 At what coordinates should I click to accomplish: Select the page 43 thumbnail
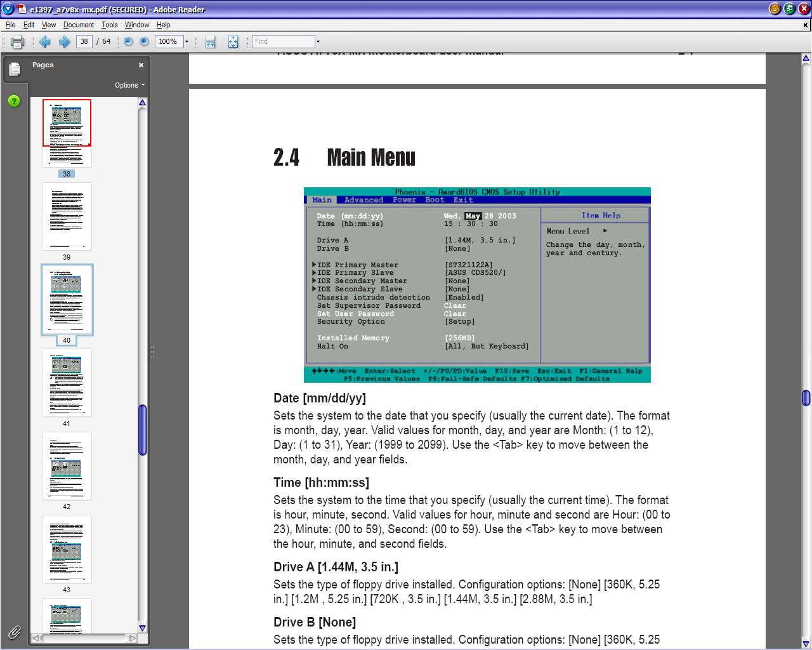(x=67, y=549)
